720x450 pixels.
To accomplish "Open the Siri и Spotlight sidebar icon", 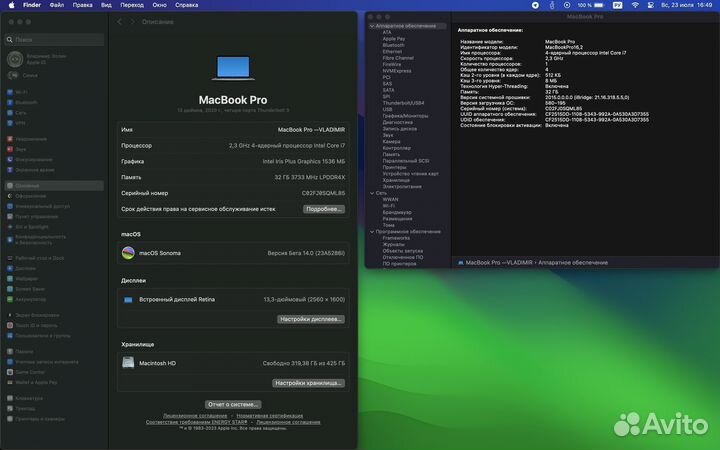I will 10,227.
